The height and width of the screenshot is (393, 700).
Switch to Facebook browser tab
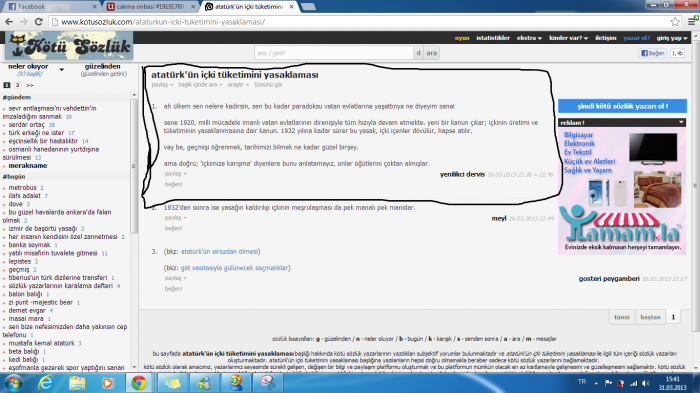click(50, 7)
